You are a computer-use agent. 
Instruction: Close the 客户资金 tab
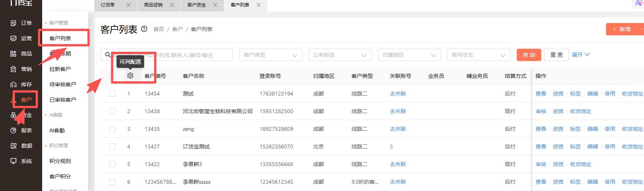coord(215,5)
